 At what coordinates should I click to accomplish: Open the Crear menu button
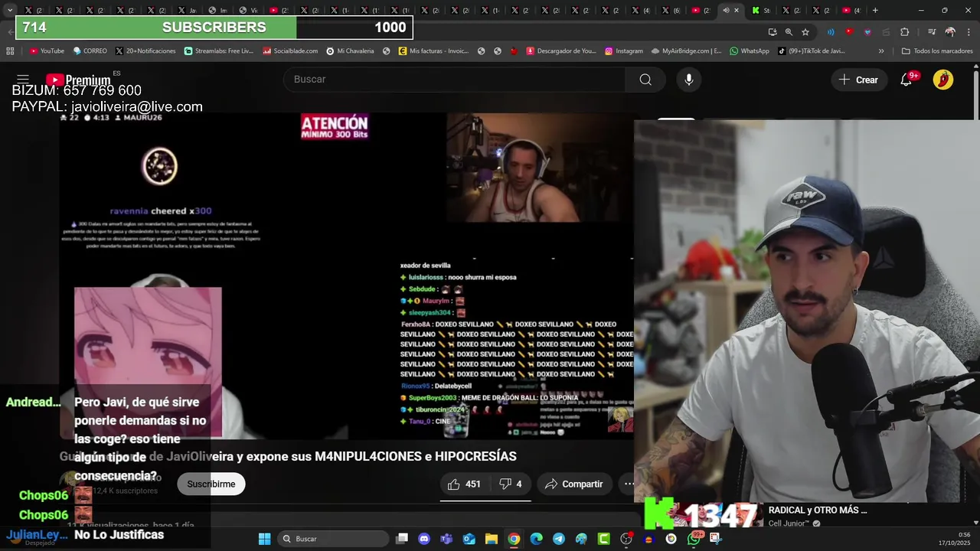(858, 80)
